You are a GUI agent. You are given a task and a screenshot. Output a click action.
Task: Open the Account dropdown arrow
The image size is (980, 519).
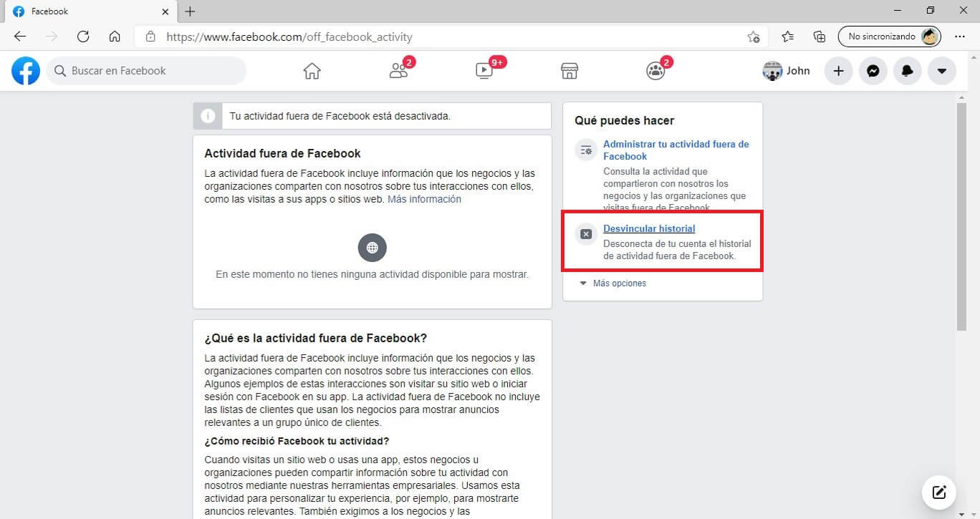tap(942, 71)
